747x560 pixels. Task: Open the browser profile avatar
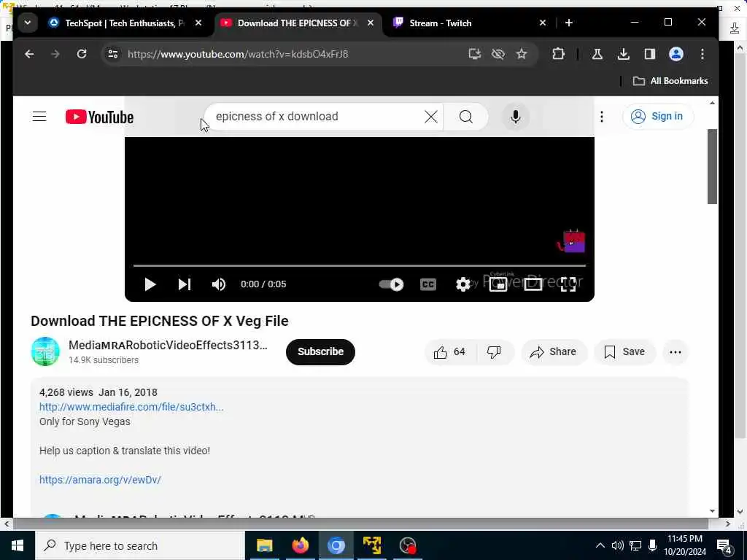click(x=676, y=54)
